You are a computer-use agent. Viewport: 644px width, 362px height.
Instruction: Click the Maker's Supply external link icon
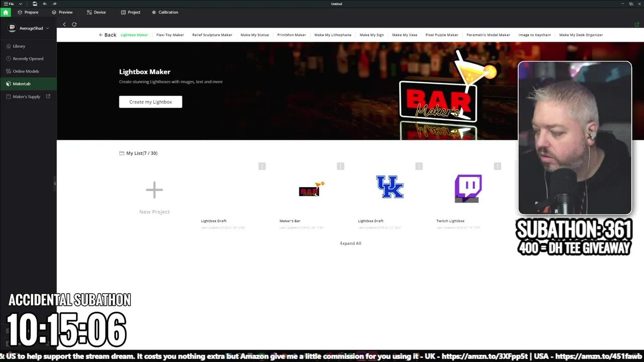48,96
